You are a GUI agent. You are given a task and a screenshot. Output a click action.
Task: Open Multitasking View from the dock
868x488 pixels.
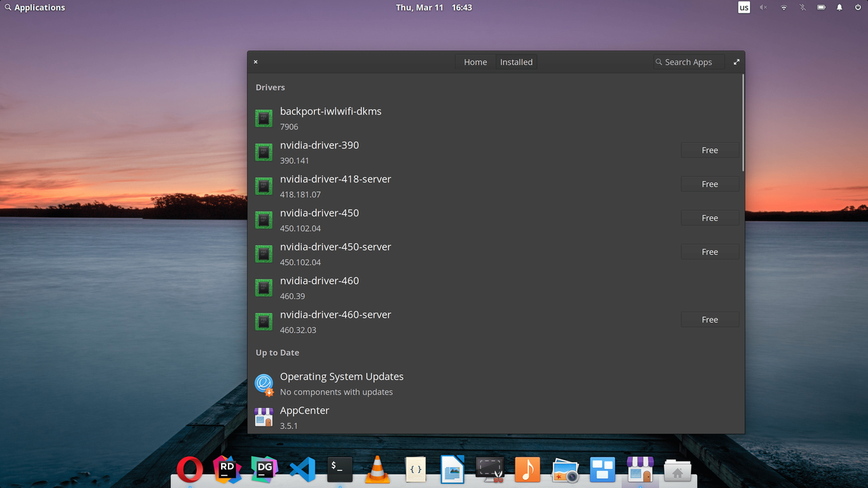[602, 469]
